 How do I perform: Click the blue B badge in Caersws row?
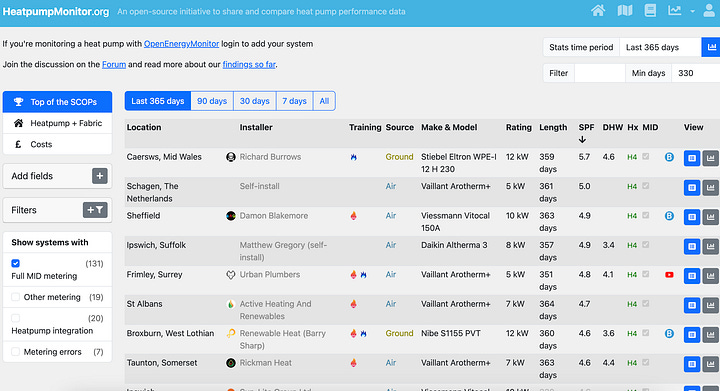click(669, 157)
